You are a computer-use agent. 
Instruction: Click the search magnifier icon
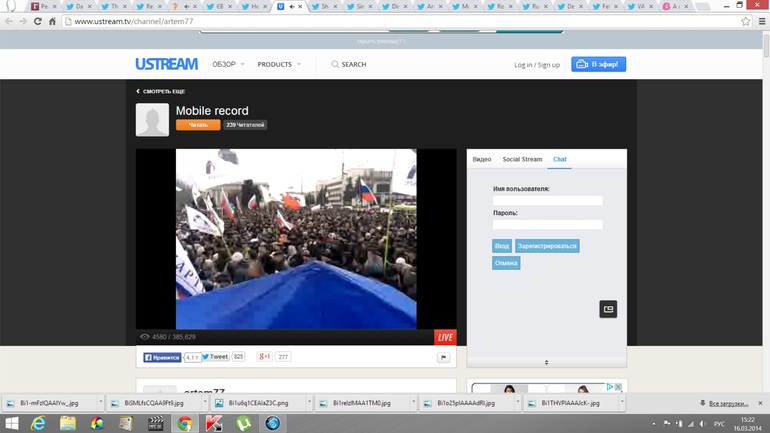(x=335, y=64)
